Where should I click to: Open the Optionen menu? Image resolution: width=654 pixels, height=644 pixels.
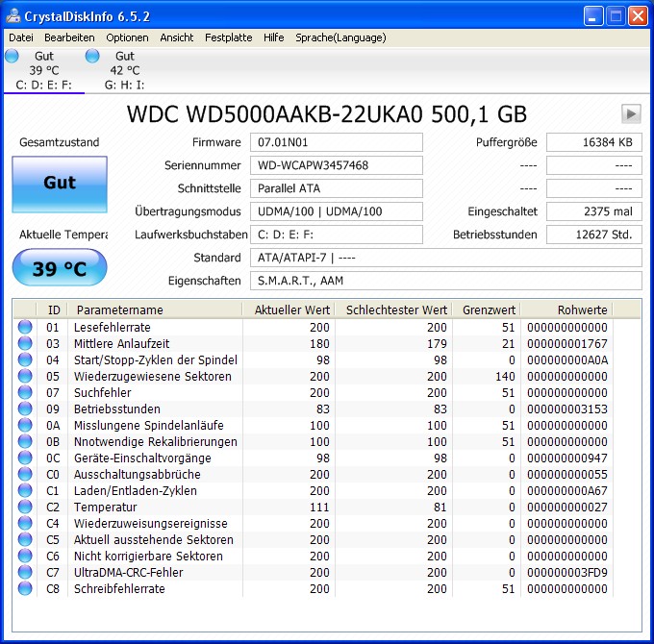coord(127,37)
